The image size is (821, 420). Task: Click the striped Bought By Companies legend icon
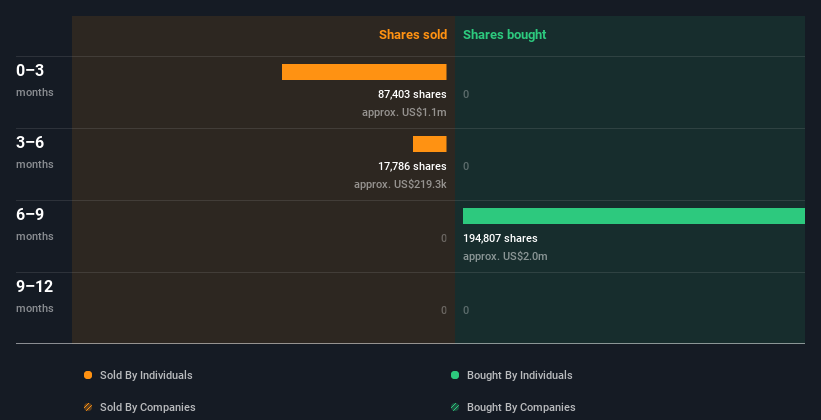point(455,407)
